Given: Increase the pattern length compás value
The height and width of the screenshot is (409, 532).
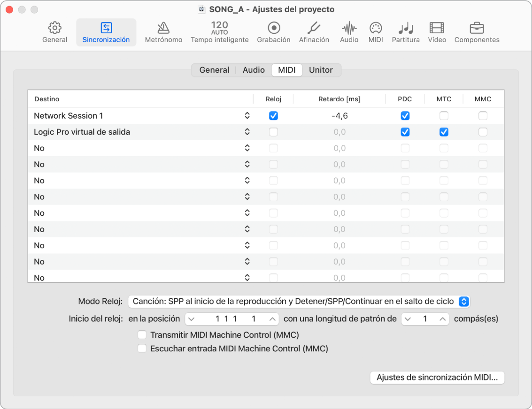Looking at the screenshot, I should (442, 319).
